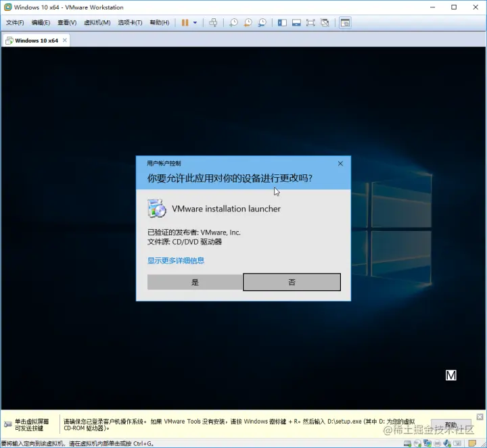Viewport: 487px width, 448px height.
Task: Open the power options dropdown arrow beside pause
Action: click(x=195, y=23)
